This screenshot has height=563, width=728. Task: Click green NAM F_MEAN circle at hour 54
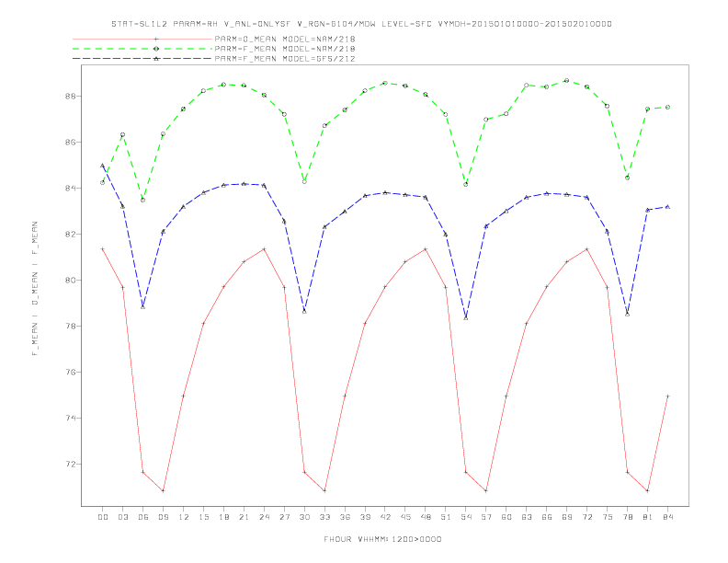tap(466, 184)
